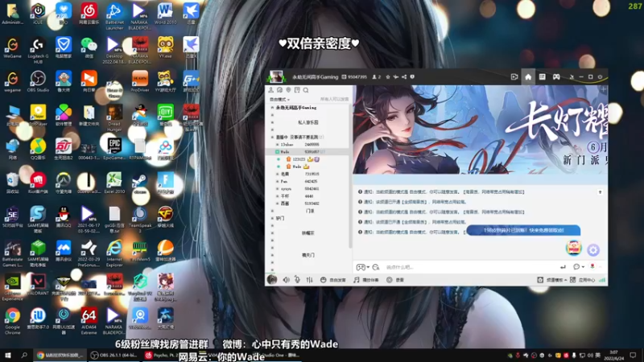Switch to OBS 26.1.1 taskbar item
This screenshot has width=644, height=362.
point(113,355)
